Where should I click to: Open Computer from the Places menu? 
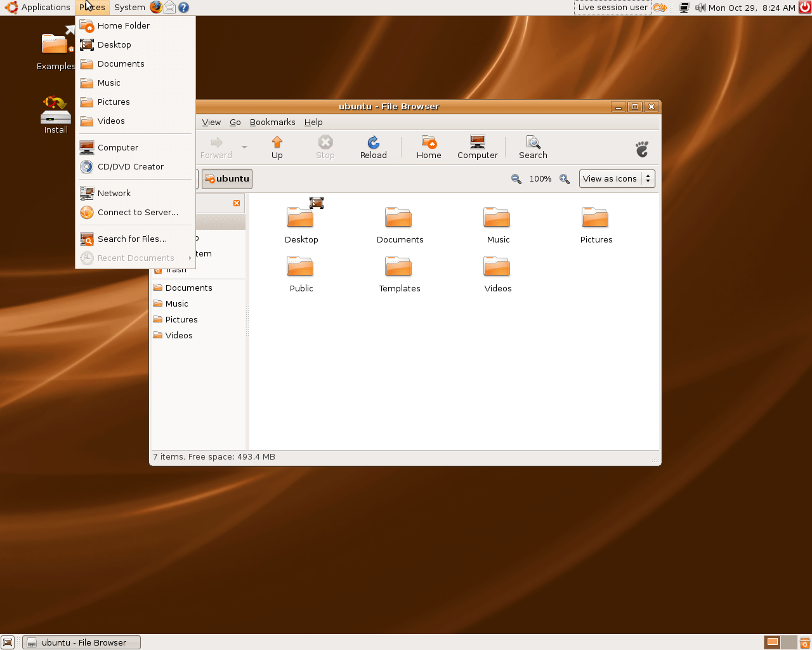135,147
